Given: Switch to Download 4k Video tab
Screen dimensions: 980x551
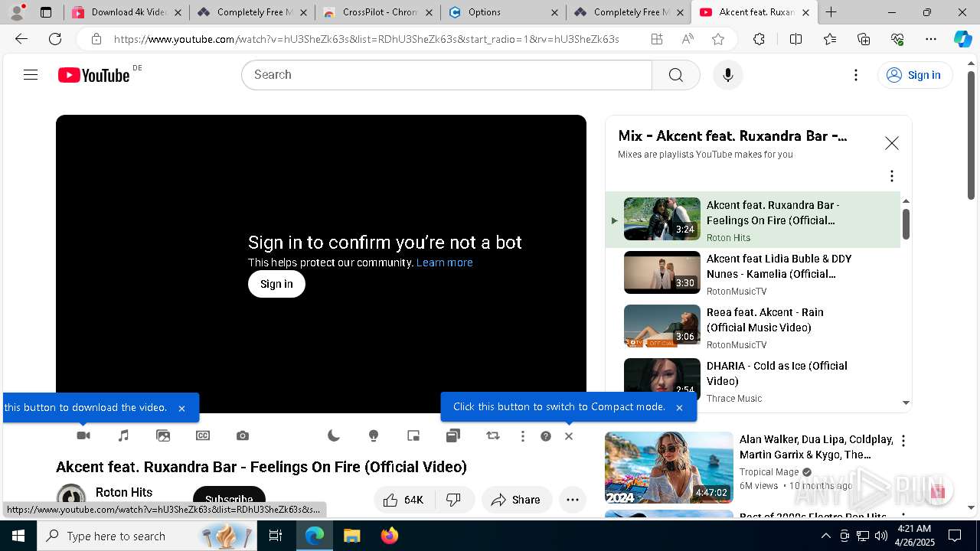Looking at the screenshot, I should tap(127, 12).
